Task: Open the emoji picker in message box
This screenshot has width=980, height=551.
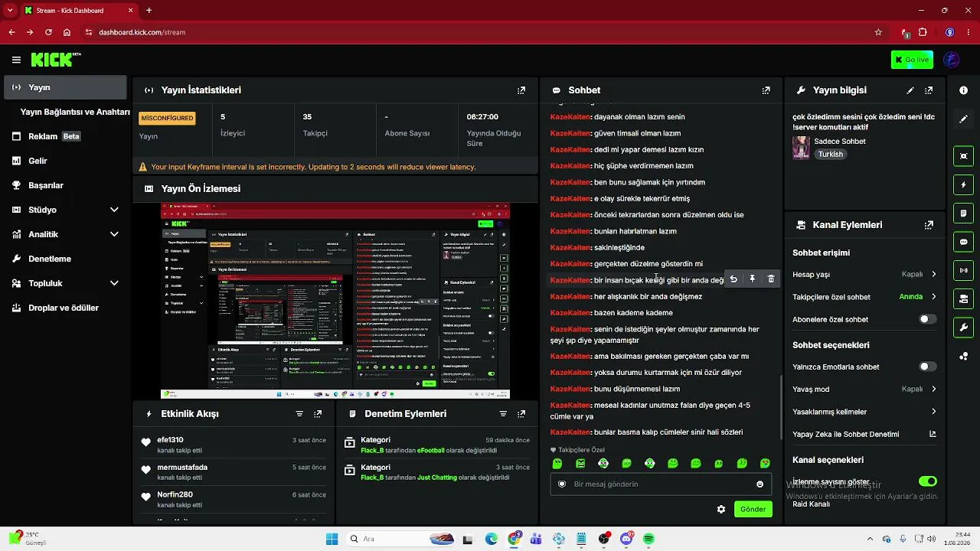Action: (x=759, y=484)
